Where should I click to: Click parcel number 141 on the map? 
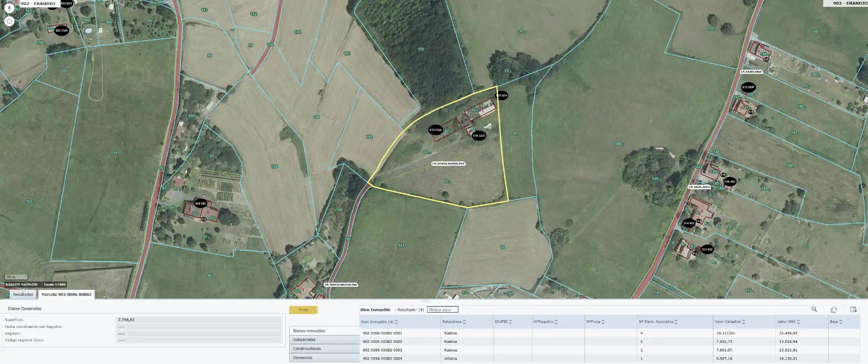(401, 246)
